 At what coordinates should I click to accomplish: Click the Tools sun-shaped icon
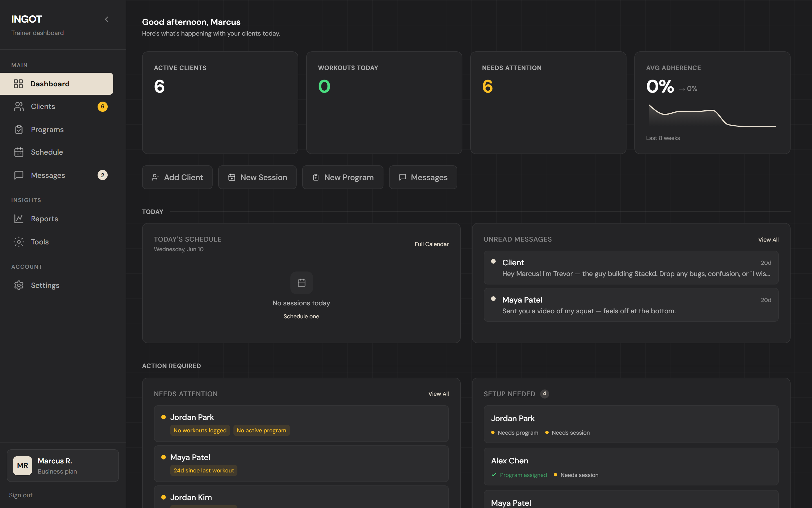(19, 242)
